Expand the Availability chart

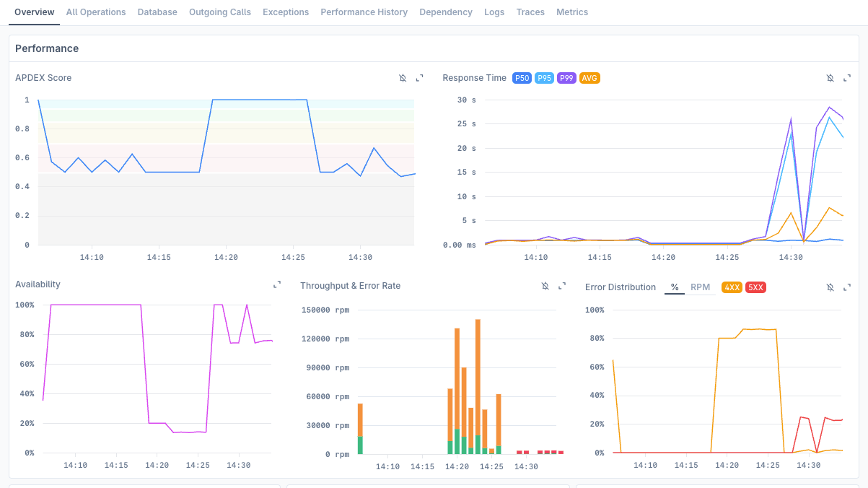click(276, 284)
